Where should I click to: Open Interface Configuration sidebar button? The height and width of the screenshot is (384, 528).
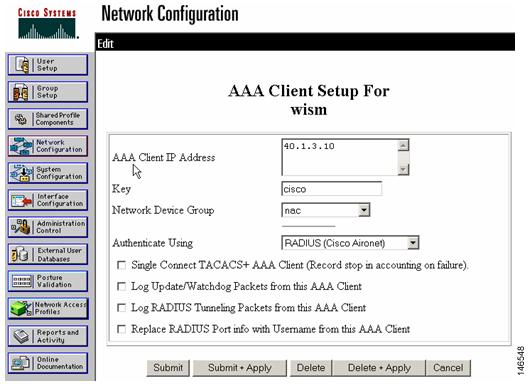click(x=48, y=200)
